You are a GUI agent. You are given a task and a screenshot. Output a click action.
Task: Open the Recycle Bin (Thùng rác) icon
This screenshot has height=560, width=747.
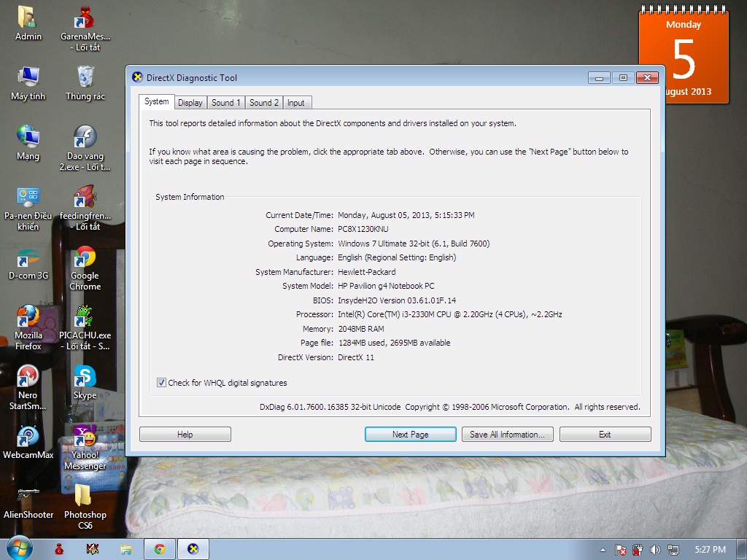tap(85, 78)
